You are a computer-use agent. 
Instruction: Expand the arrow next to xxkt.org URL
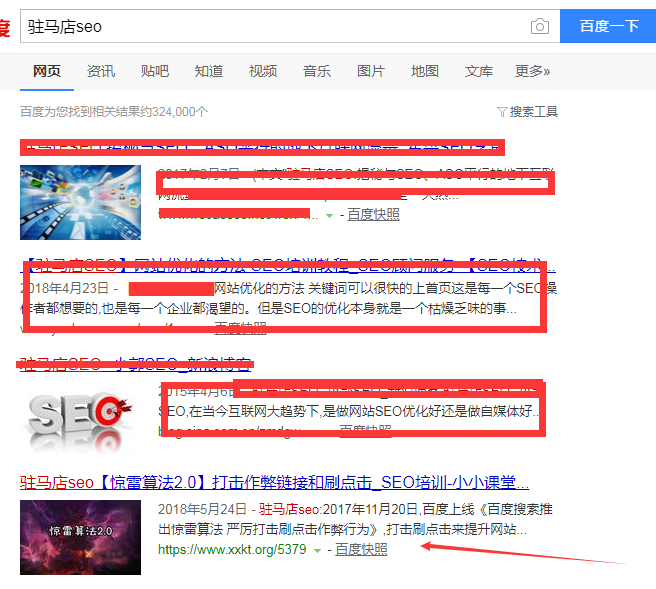[317, 551]
